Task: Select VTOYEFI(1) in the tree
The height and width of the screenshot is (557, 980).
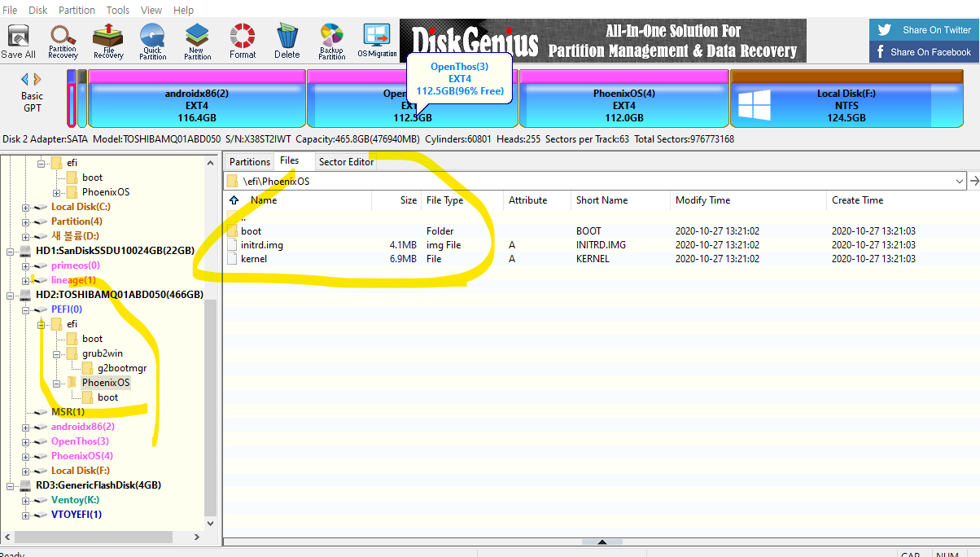Action: coord(77,515)
